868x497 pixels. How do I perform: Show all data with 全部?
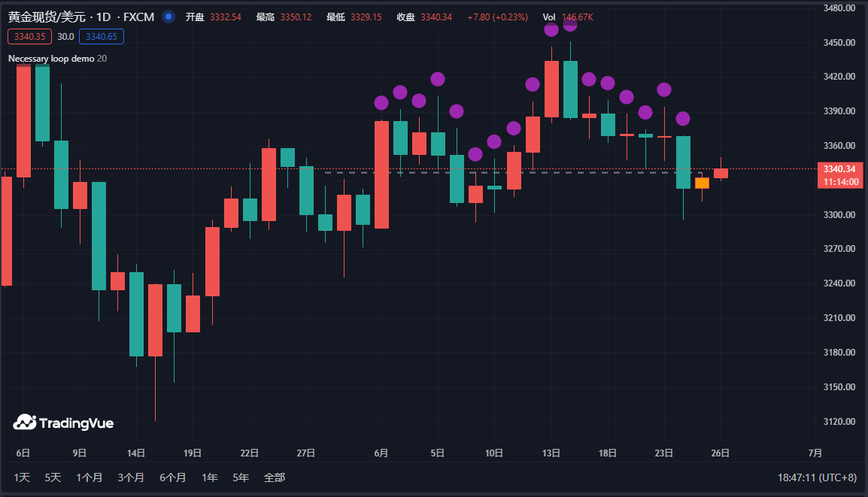[x=275, y=477]
